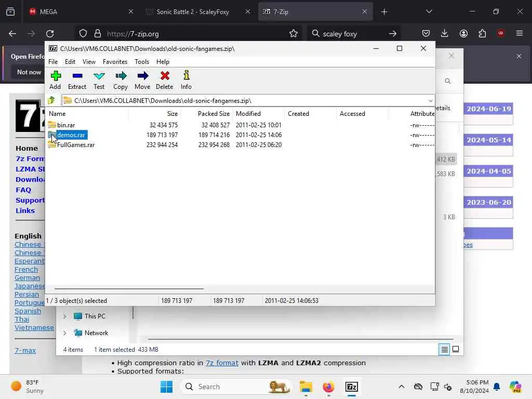Image resolution: width=532 pixels, height=399 pixels.
Task: Switch to the MEGA browser tab
Action: point(82,11)
